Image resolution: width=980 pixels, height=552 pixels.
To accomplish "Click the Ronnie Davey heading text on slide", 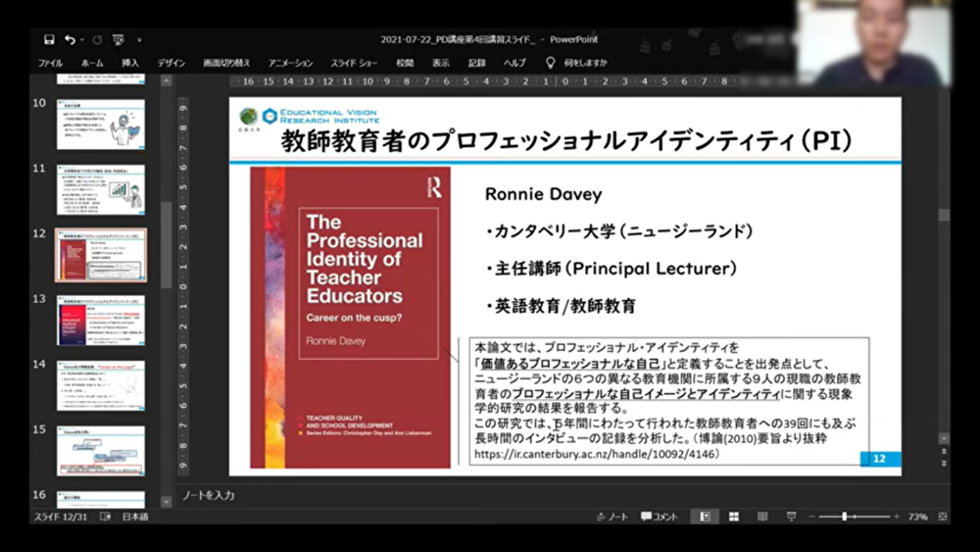I will point(543,194).
